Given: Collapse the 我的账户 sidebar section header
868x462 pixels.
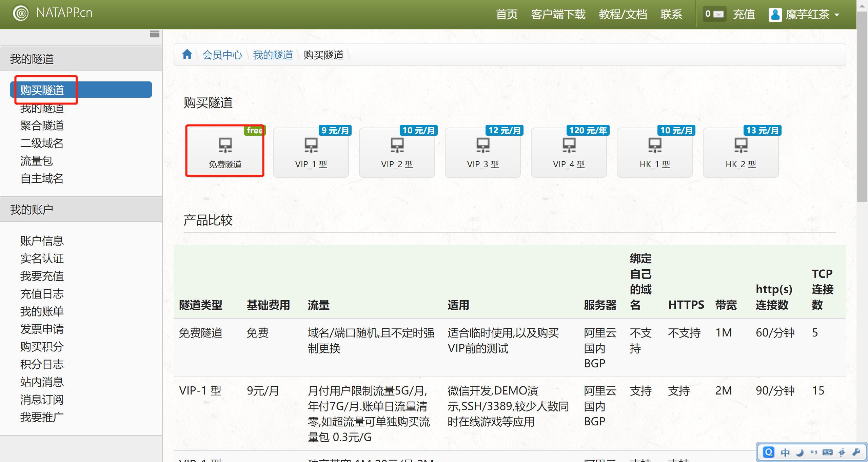Looking at the screenshot, I should (81, 209).
